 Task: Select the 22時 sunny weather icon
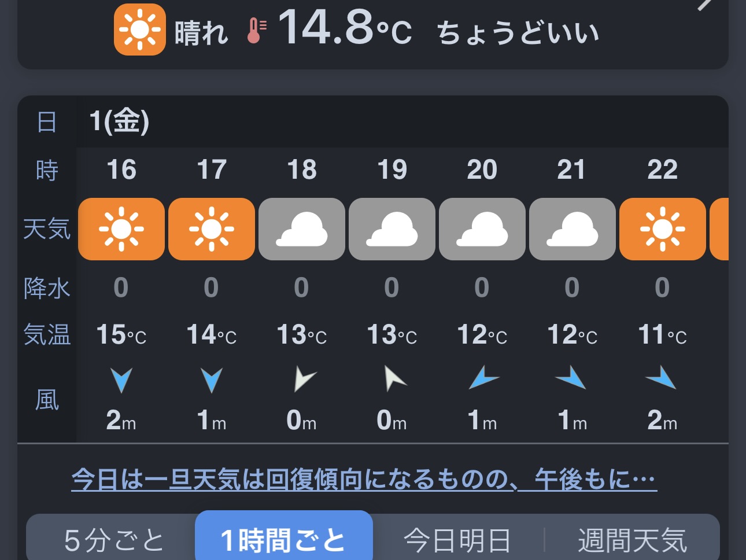pos(663,229)
